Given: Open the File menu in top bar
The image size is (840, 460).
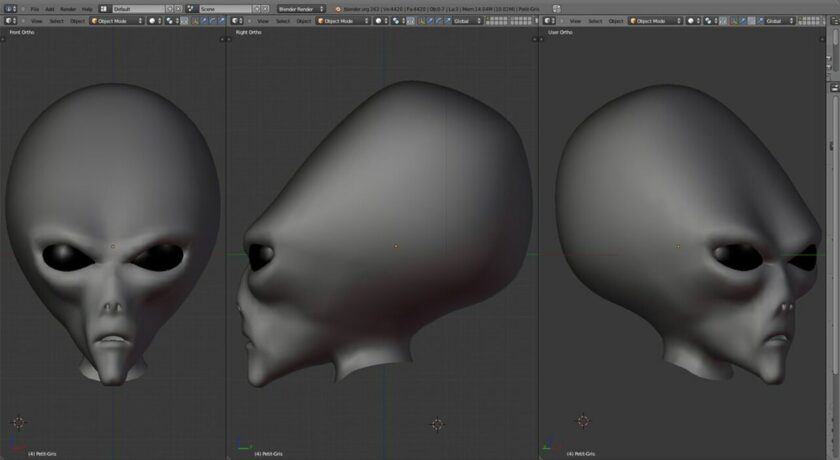Looking at the screenshot, I should (34, 9).
